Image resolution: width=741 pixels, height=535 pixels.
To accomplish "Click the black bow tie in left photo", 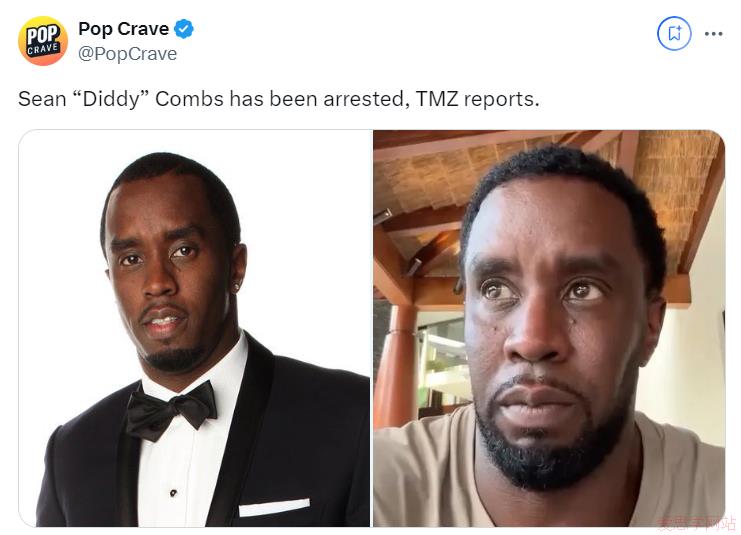I will pyautogui.click(x=171, y=410).
